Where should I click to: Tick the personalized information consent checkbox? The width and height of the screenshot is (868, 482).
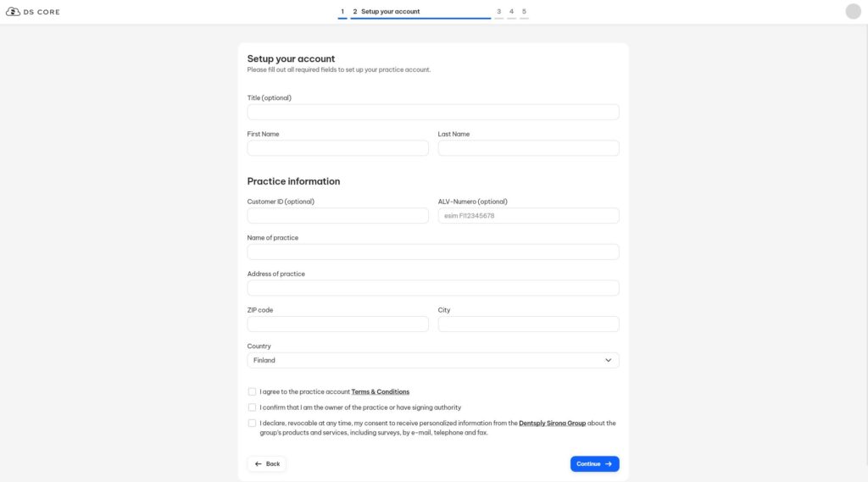tap(252, 423)
